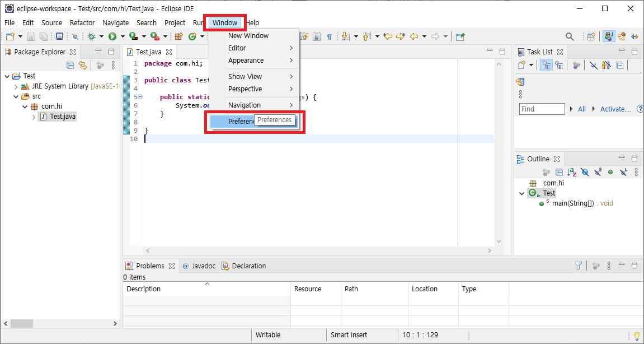Viewport: 644px width, 344px height.
Task: Open New Task dropdown arrow in Task List
Action: [x=531, y=64]
